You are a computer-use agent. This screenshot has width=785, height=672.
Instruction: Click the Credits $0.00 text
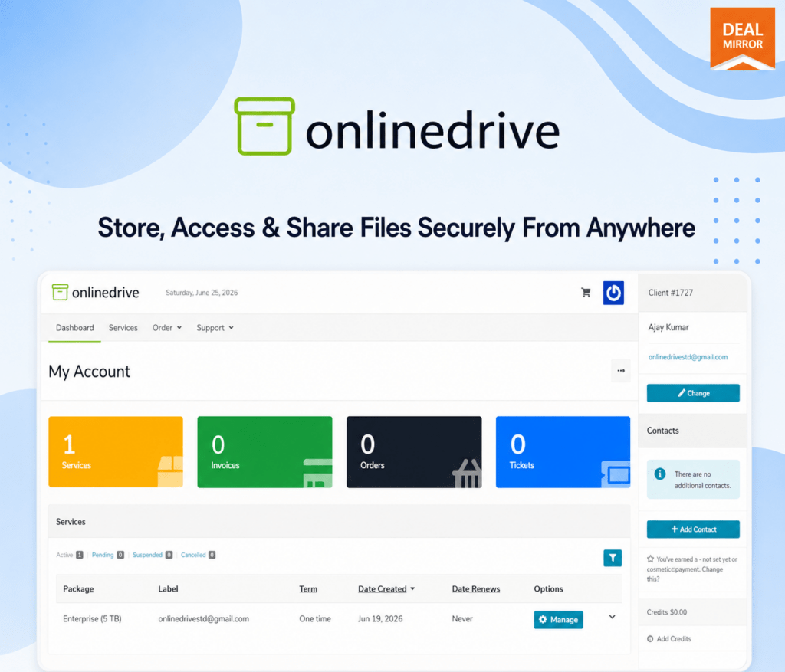coord(666,612)
